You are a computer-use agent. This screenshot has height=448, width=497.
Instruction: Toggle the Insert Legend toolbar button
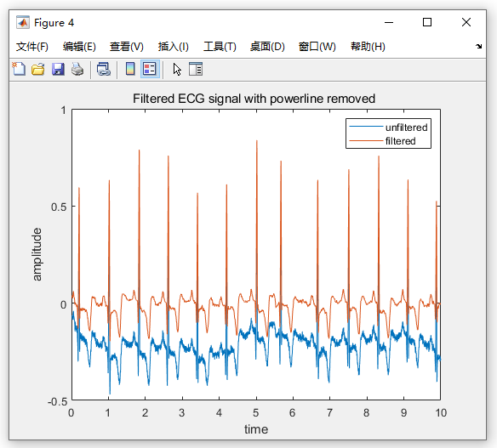point(150,69)
